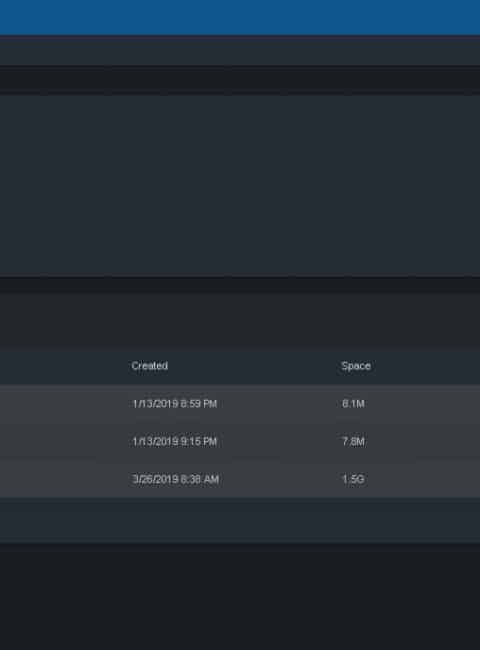Click the dark toolbar strip below the blue bar
The height and width of the screenshot is (650, 480).
(240, 51)
